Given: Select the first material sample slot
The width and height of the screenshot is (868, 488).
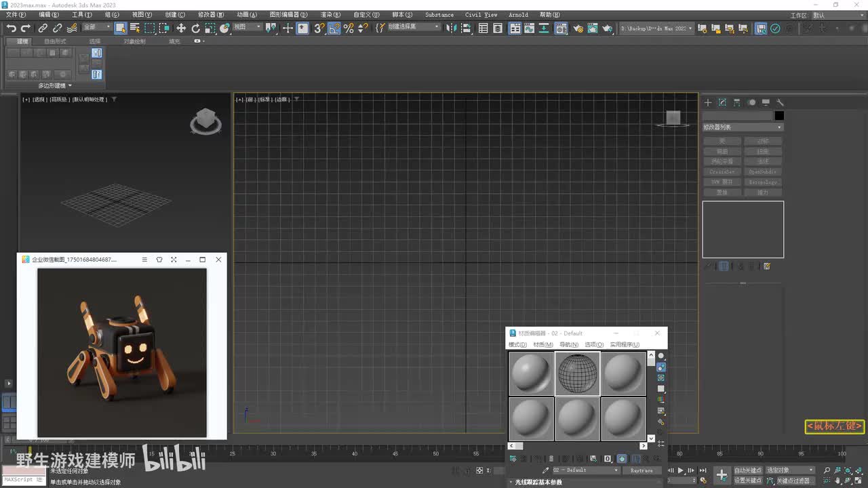Looking at the screenshot, I should point(531,373).
